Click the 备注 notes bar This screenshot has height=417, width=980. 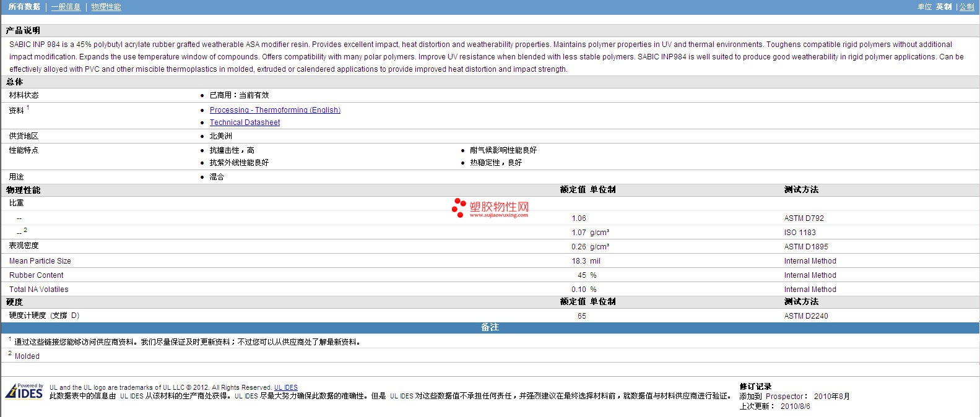click(x=490, y=327)
